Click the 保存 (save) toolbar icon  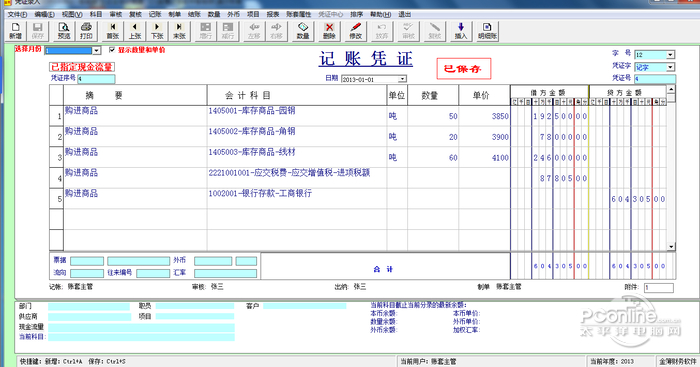[38, 31]
